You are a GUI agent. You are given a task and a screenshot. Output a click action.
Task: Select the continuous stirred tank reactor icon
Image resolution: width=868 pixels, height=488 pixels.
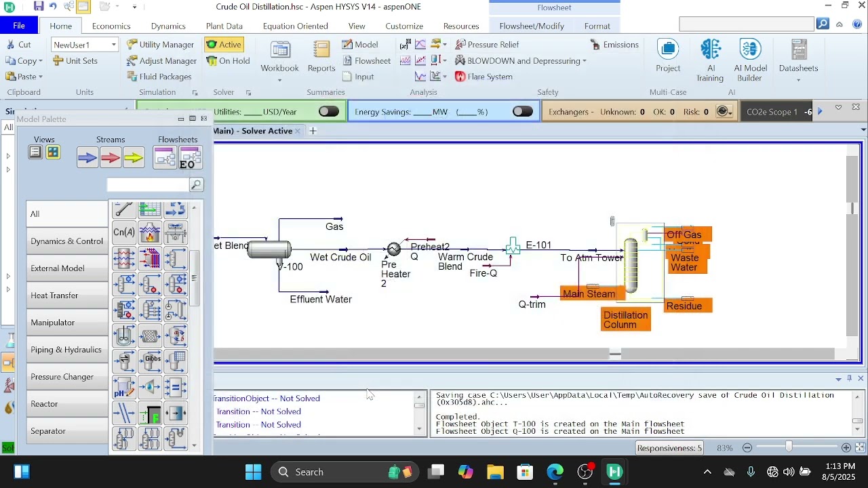click(x=124, y=335)
